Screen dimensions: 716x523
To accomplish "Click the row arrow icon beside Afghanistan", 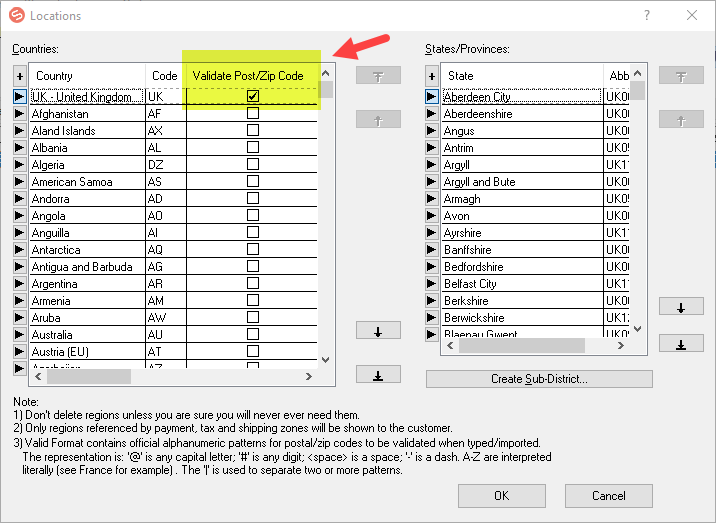I will pos(19,114).
